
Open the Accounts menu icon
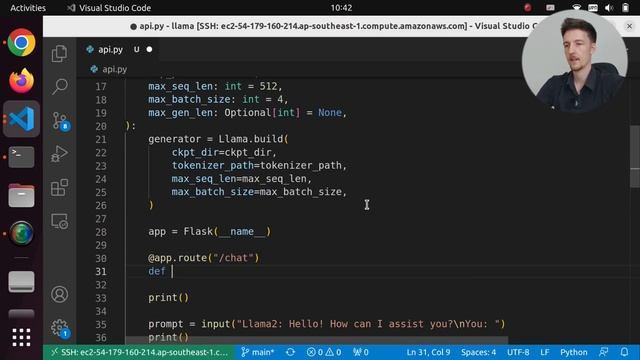pos(60,294)
